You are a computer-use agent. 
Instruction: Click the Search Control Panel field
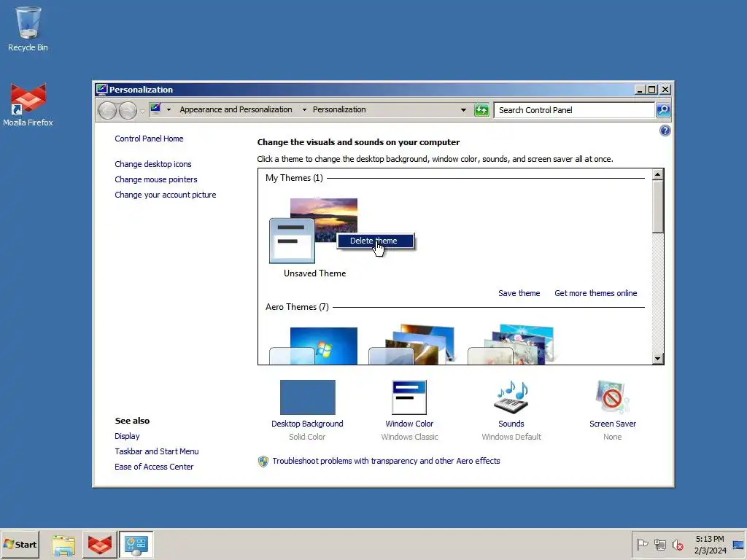pyautogui.click(x=574, y=110)
